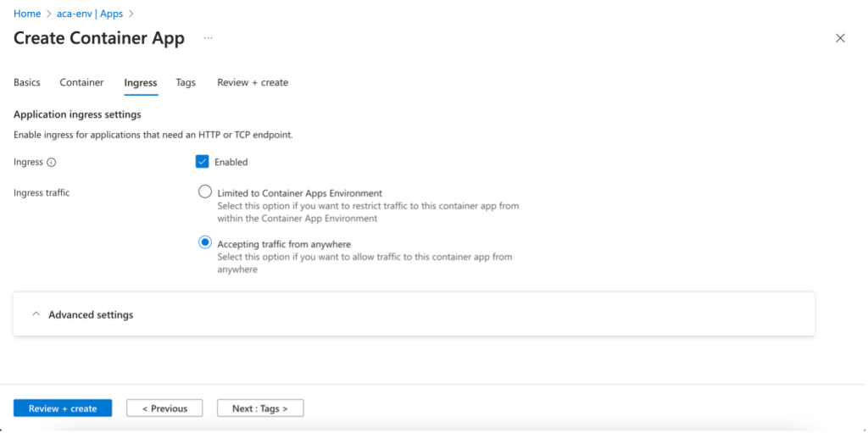Select the Ingress tab

pyautogui.click(x=140, y=82)
